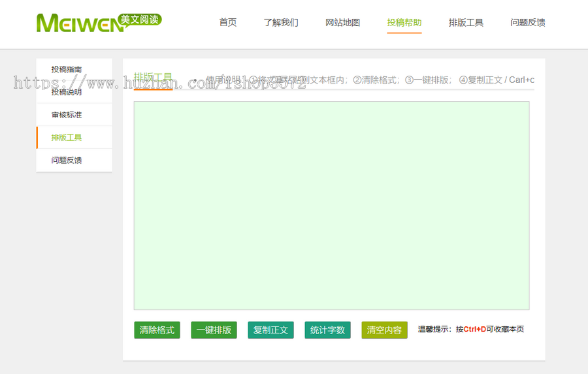Open 了解我们 in top navigation

coord(281,22)
